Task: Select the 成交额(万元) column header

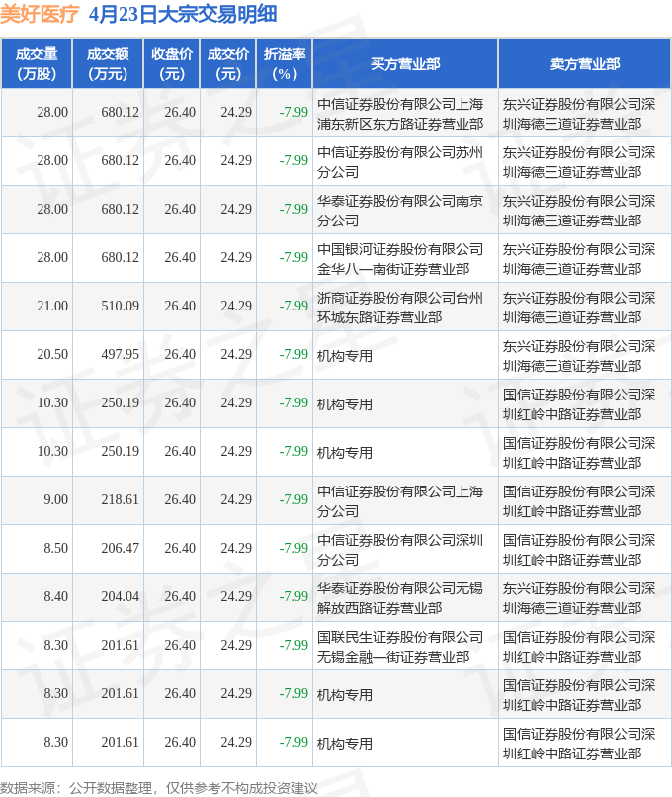Action: pyautogui.click(x=107, y=63)
